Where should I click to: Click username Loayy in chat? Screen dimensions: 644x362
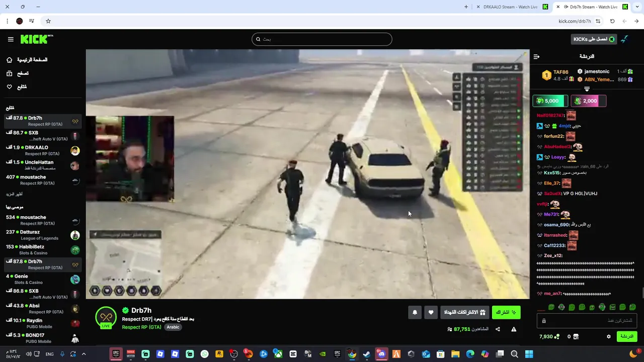click(x=558, y=157)
